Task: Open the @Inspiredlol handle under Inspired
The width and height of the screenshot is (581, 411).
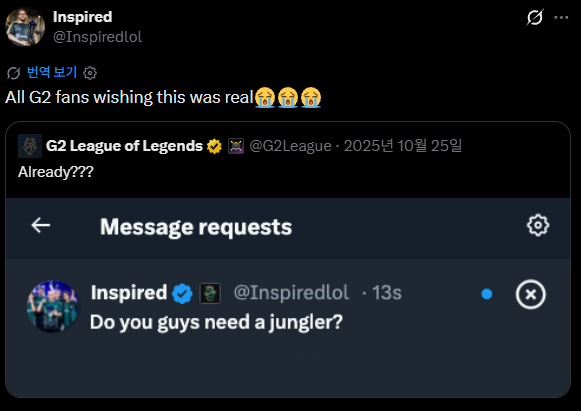Action: tap(97, 37)
